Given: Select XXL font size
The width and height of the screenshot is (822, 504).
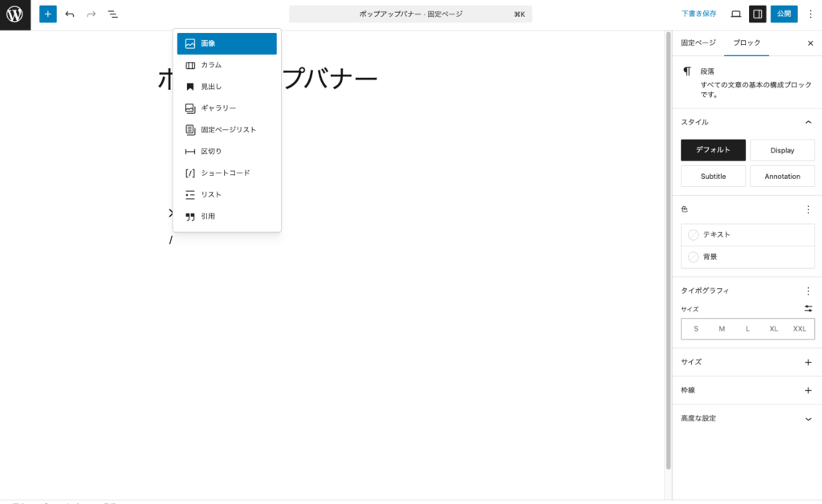Looking at the screenshot, I should [800, 328].
